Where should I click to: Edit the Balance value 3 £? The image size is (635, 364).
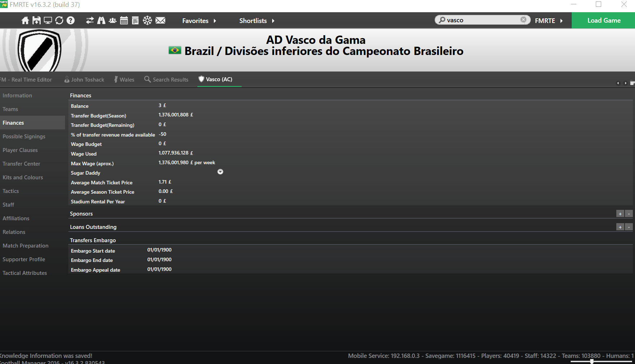(x=162, y=105)
